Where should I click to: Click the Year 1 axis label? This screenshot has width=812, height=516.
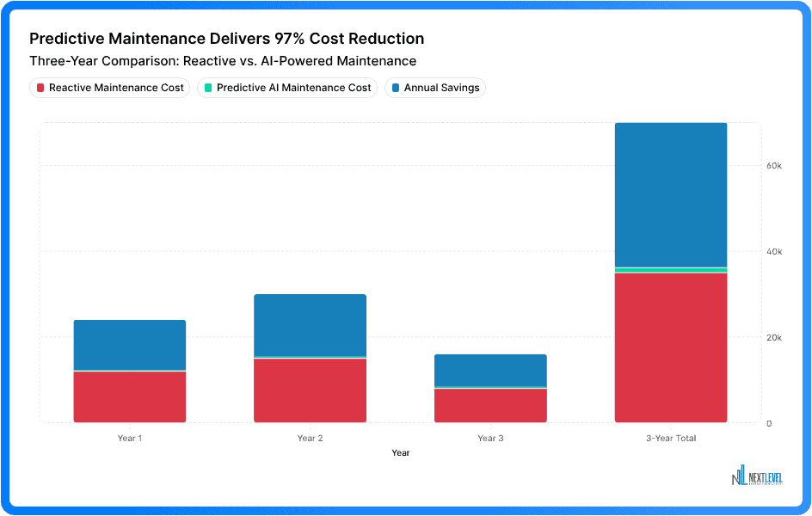[130, 439]
